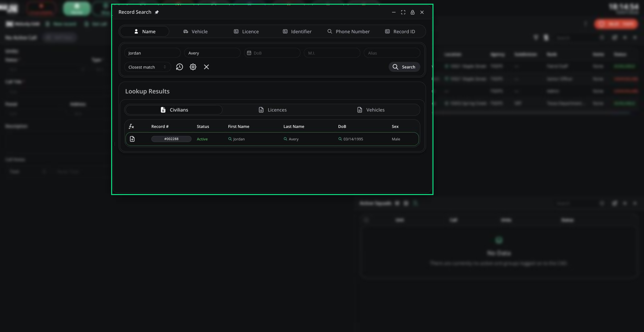Screen dimensions: 644x332
Task: Run the Search button
Action: (404, 67)
